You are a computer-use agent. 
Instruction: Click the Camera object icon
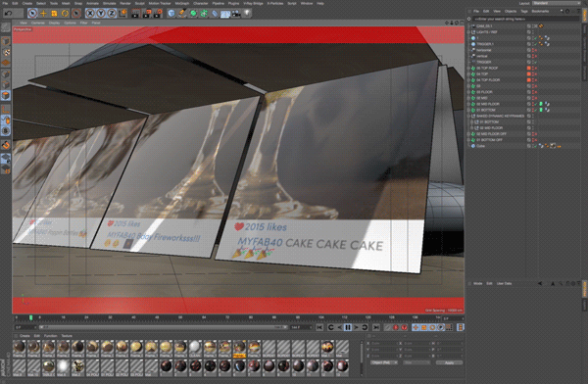click(x=236, y=14)
